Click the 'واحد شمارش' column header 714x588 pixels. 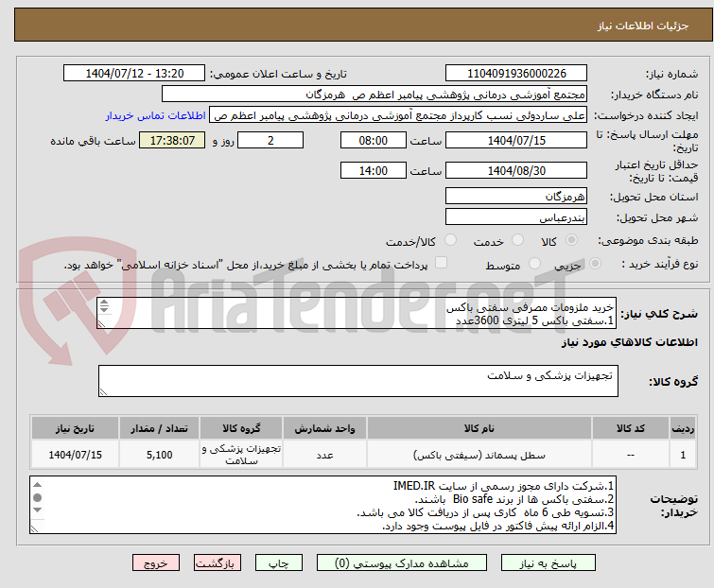pyautogui.click(x=324, y=428)
